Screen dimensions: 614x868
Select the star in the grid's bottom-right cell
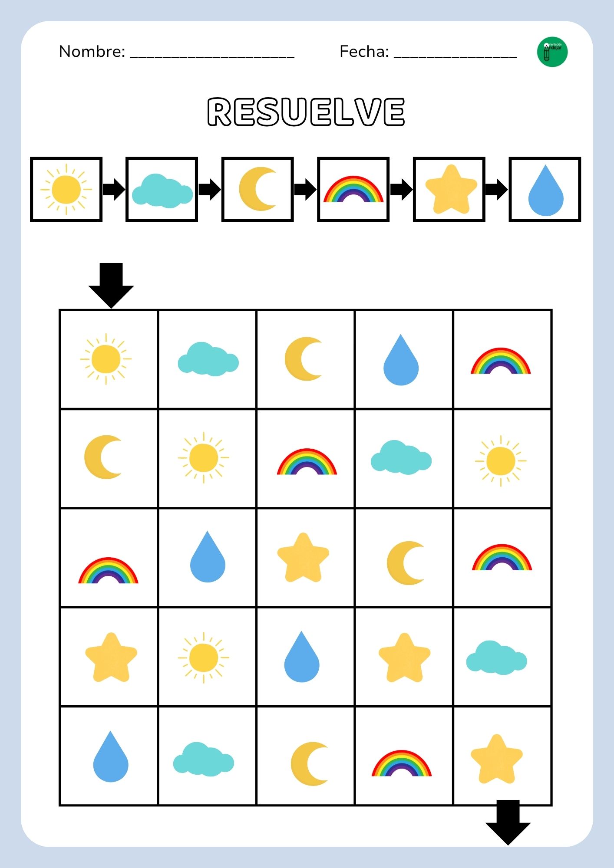point(497,759)
